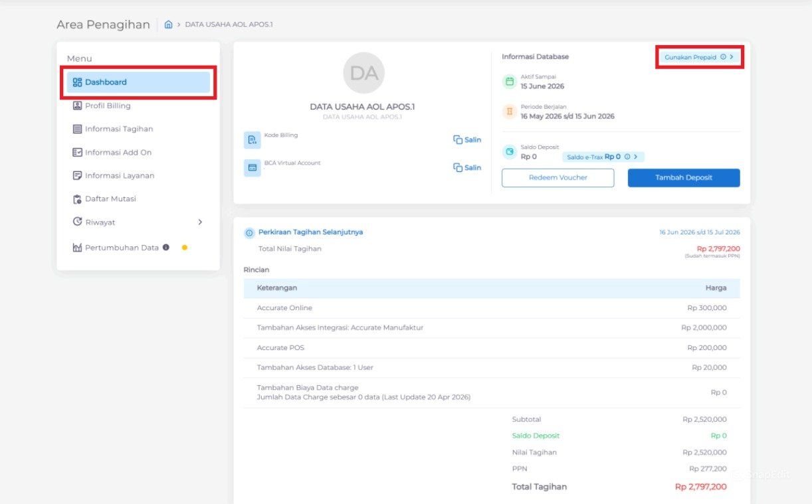Click the Dashboard grid icon
The image size is (812, 504).
click(77, 82)
